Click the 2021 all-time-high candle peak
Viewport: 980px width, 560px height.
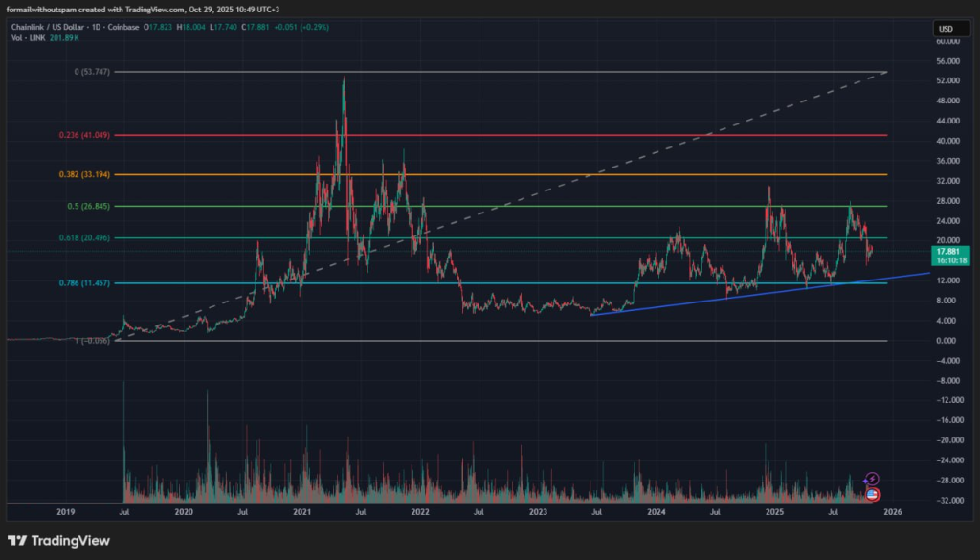(x=344, y=78)
